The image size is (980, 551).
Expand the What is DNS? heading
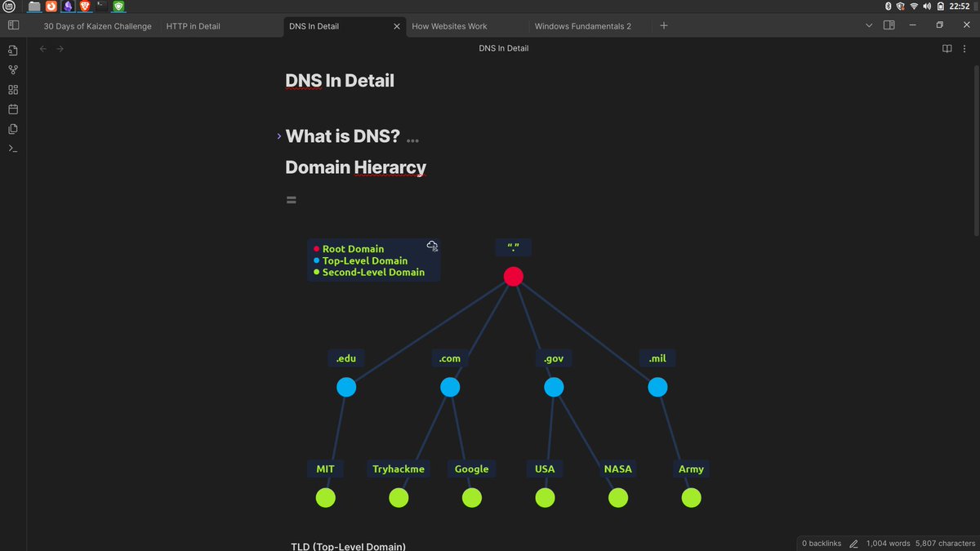(279, 136)
